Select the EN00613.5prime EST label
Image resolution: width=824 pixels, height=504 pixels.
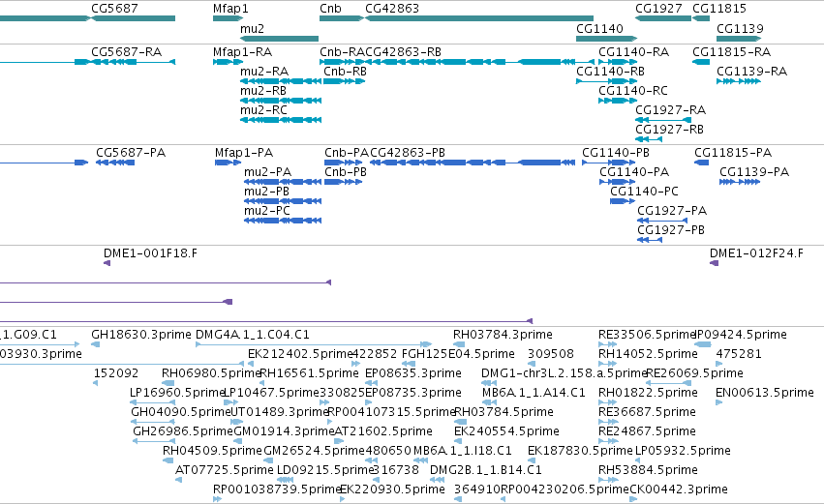765,393
